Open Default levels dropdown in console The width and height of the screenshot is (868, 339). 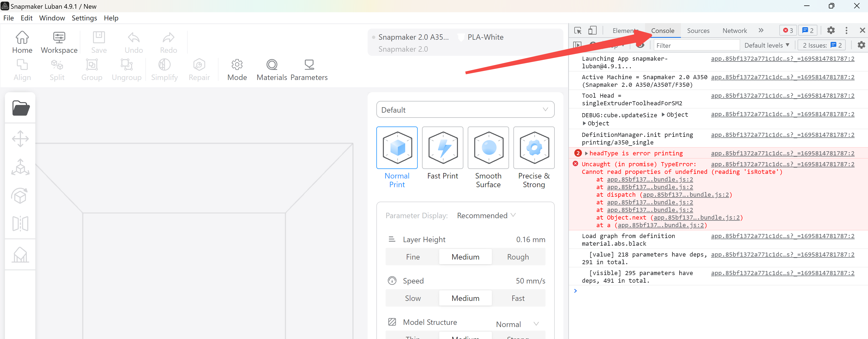click(767, 45)
